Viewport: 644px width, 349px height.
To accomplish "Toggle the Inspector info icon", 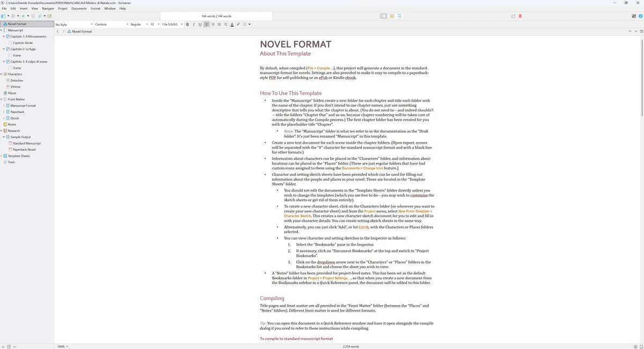I will [641, 16].
